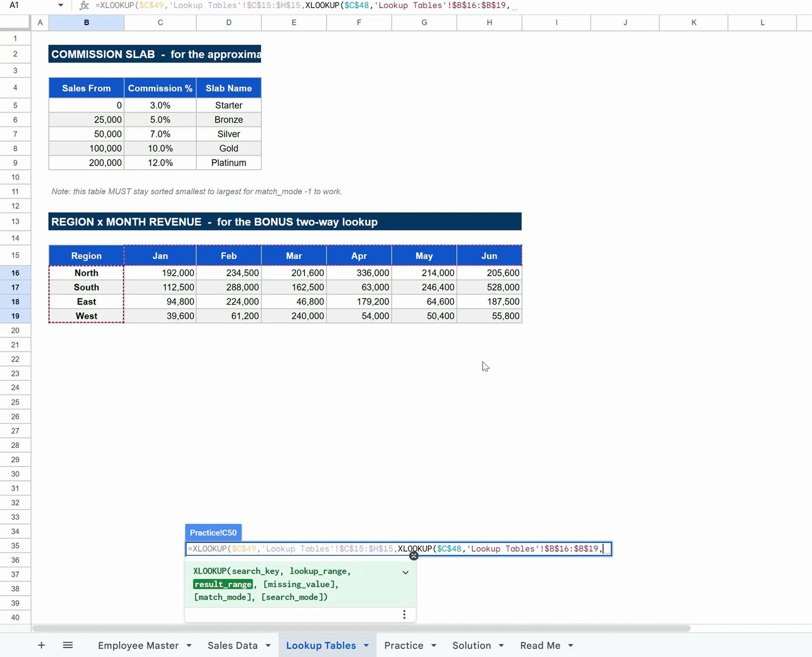Click the Apr month header
This screenshot has height=657, width=812.
click(359, 255)
